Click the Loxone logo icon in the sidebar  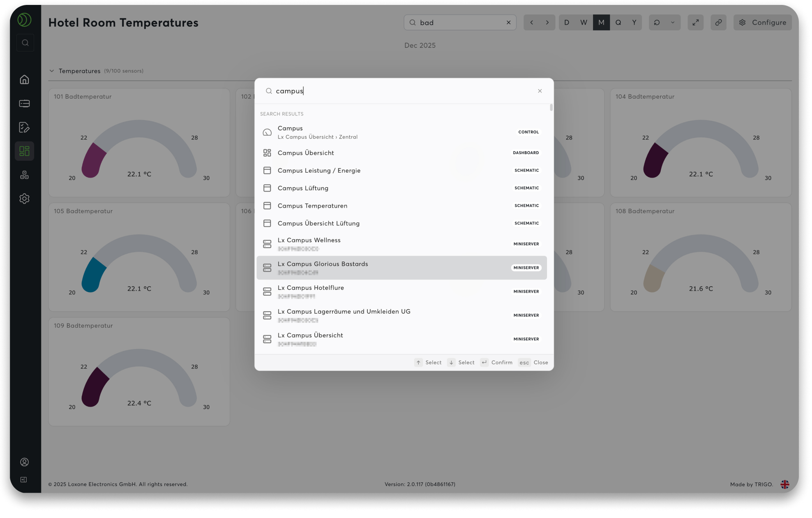[24, 20]
